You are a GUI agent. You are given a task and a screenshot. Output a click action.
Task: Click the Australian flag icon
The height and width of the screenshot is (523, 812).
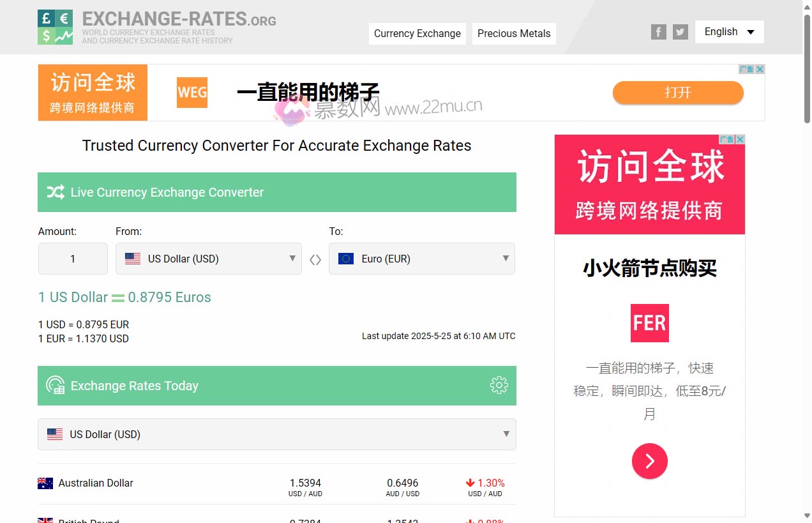[45, 483]
